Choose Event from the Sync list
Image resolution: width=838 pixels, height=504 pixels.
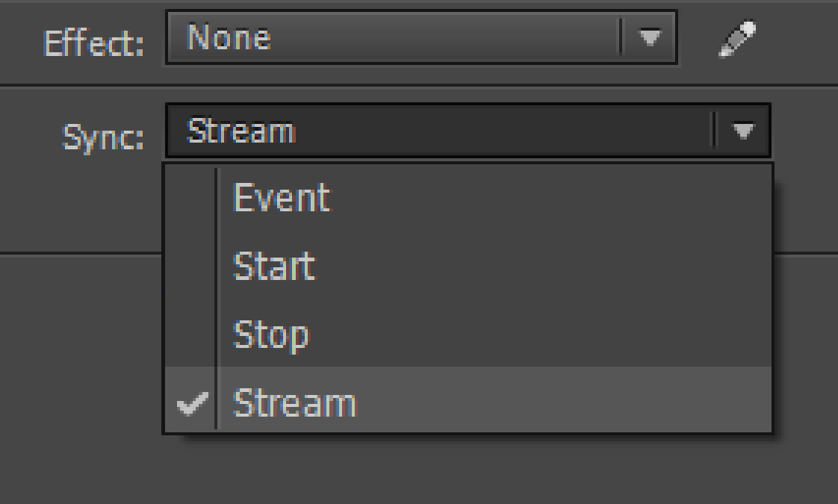281,198
